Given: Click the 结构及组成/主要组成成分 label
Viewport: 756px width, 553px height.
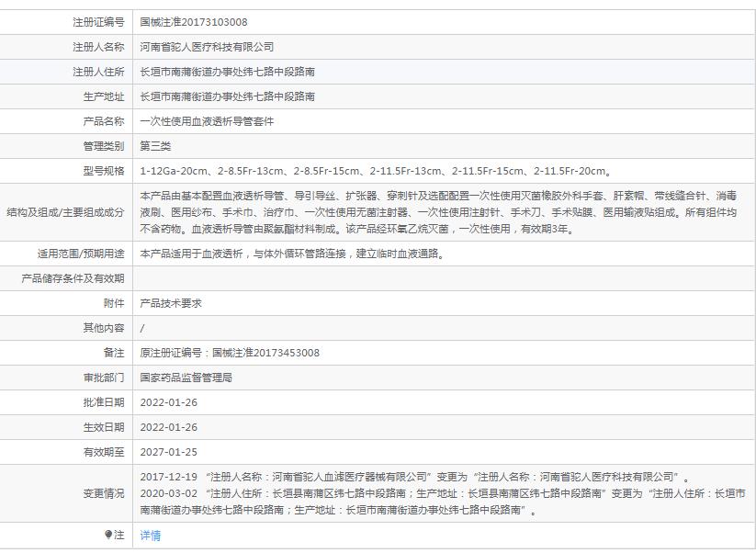Looking at the screenshot, I should click(x=65, y=212).
